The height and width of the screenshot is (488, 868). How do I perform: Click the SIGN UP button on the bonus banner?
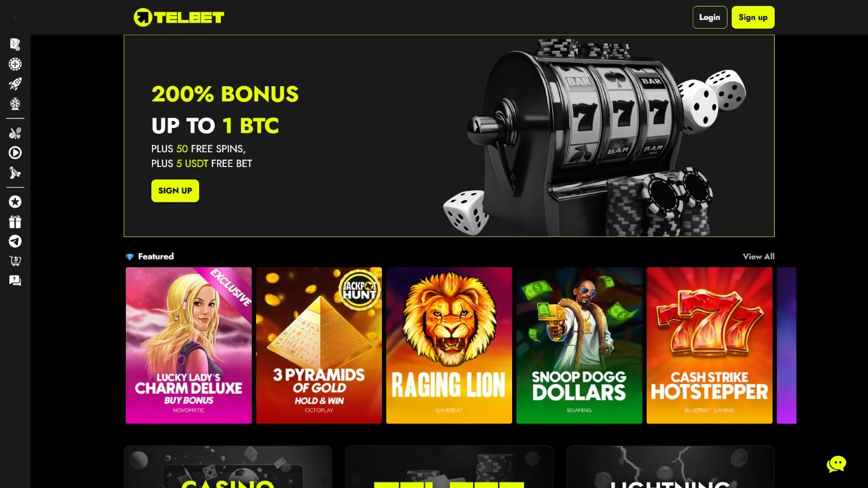point(175,191)
